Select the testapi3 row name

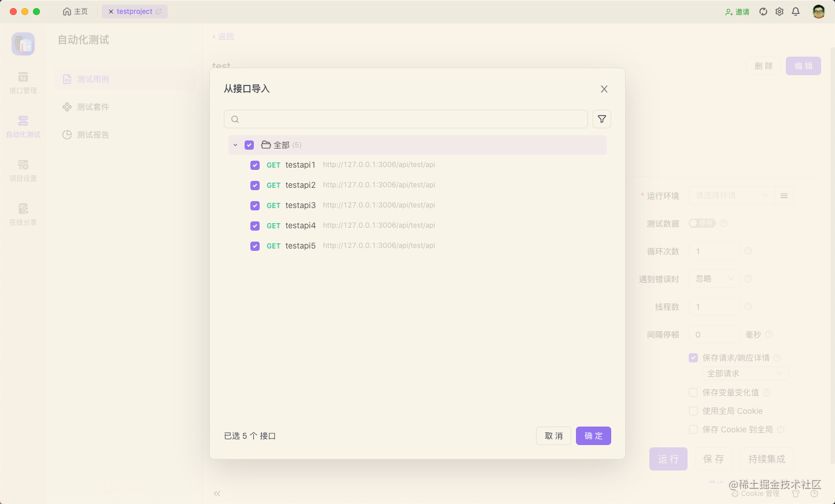[x=300, y=205]
